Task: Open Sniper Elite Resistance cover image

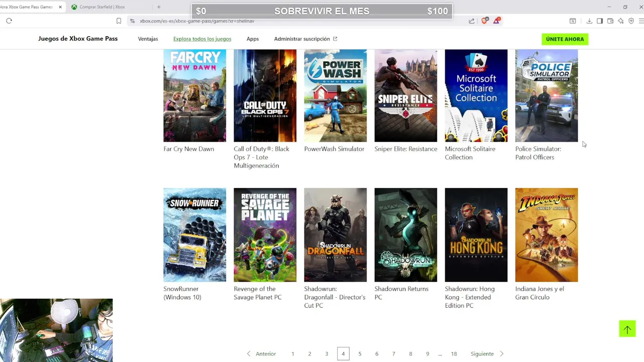Action: click(x=406, y=96)
